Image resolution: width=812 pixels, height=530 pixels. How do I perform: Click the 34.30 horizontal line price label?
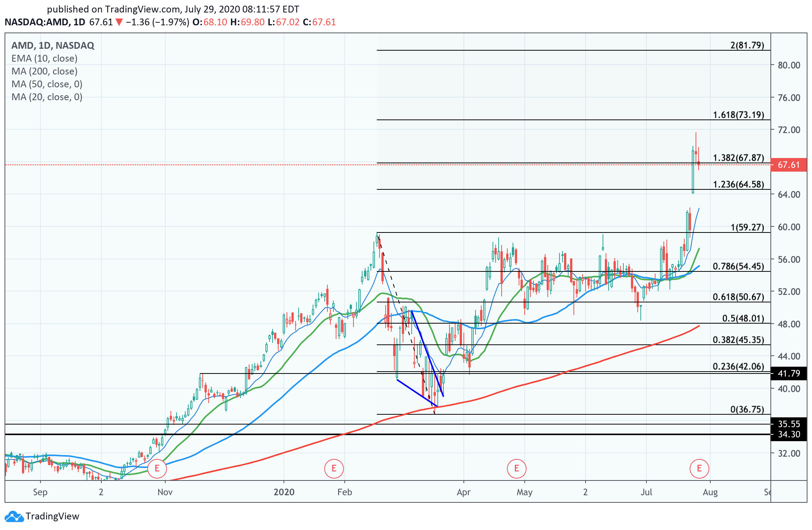point(789,434)
